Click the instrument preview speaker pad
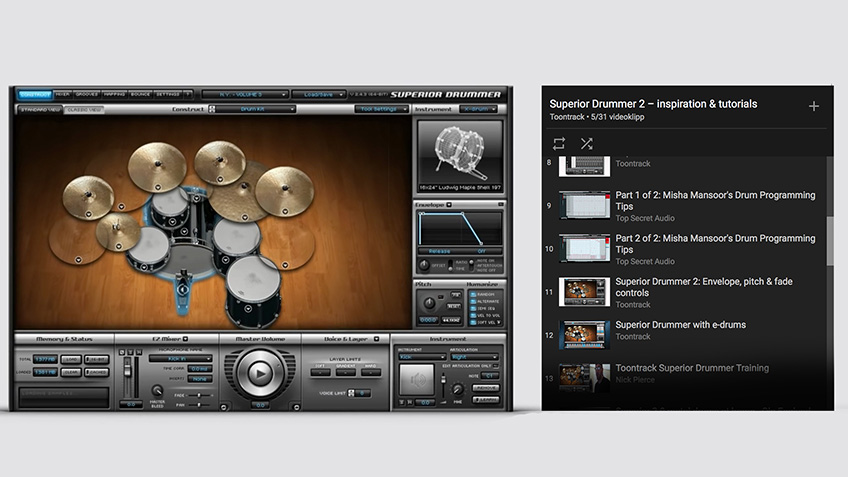848x477 pixels. point(416,380)
